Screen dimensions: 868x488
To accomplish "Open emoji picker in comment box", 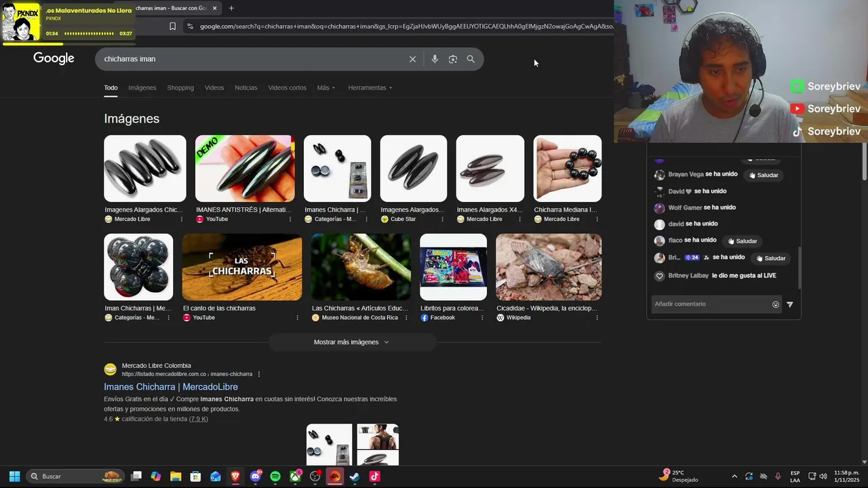I will [x=776, y=304].
